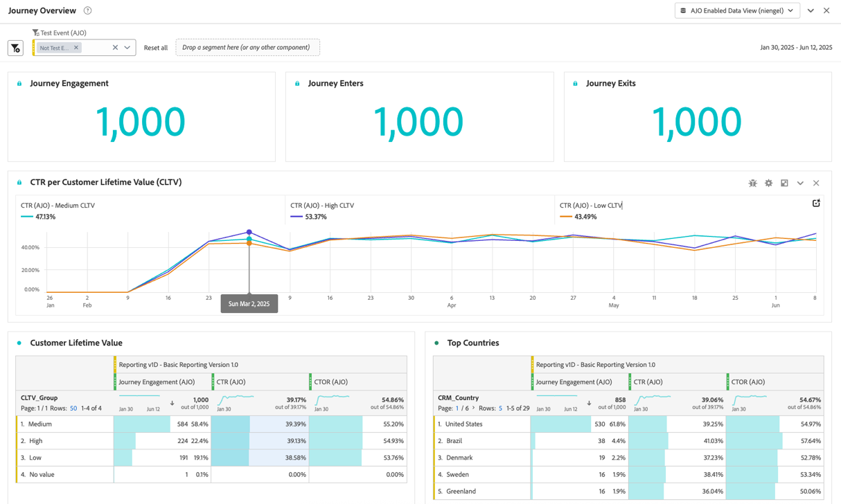The image size is (841, 504).
Task: Maximize the CTR per CLTV visualization
Action: (784, 183)
